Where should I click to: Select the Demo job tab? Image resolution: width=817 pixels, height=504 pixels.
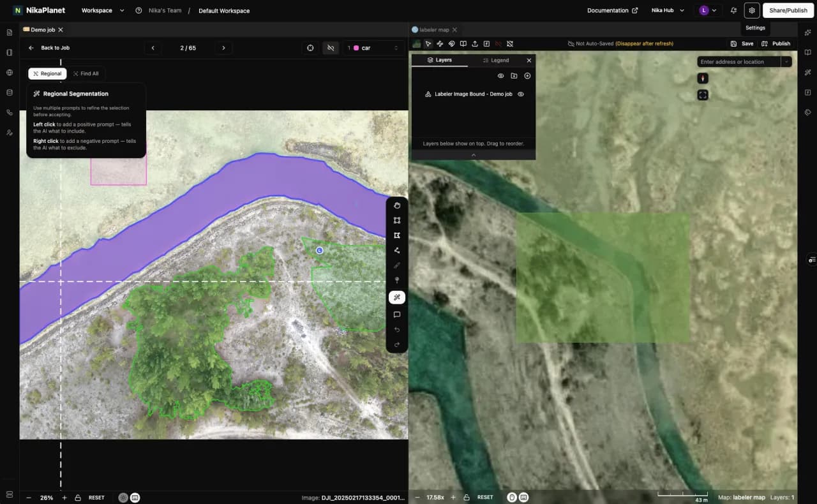tap(43, 30)
